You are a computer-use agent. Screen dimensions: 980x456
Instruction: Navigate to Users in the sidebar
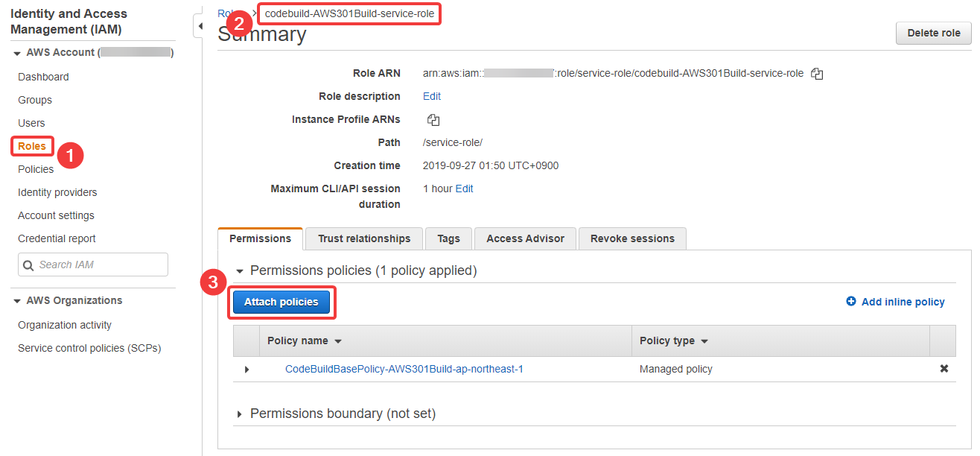pyautogui.click(x=31, y=123)
